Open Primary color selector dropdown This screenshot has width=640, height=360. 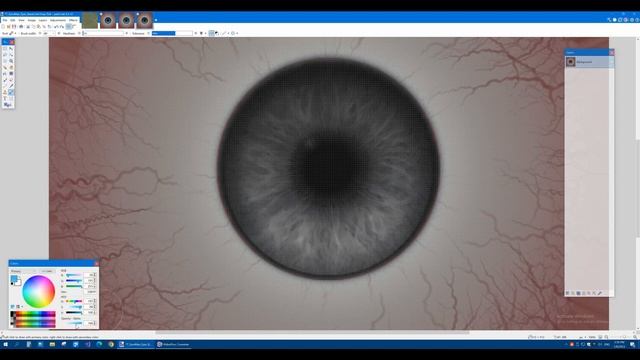pos(23,271)
